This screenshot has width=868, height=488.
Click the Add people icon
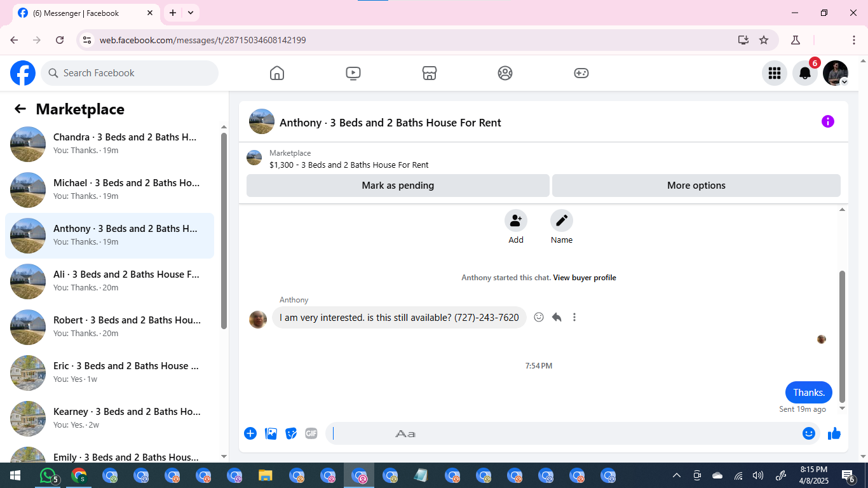pyautogui.click(x=516, y=220)
